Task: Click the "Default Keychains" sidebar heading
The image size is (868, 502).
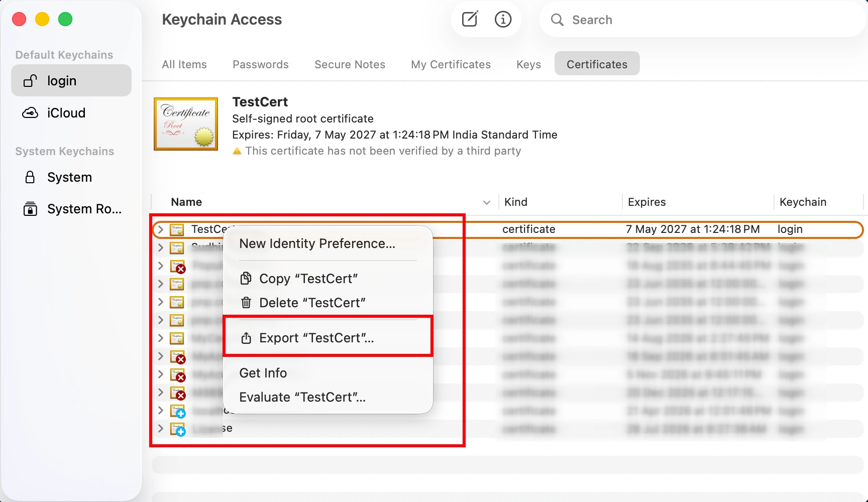Action: (x=64, y=55)
